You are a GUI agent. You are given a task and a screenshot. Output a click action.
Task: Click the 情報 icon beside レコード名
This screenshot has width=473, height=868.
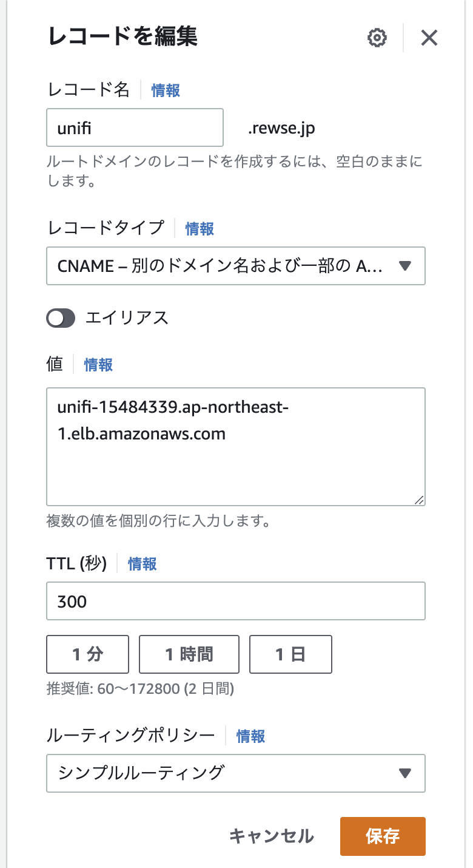[164, 90]
